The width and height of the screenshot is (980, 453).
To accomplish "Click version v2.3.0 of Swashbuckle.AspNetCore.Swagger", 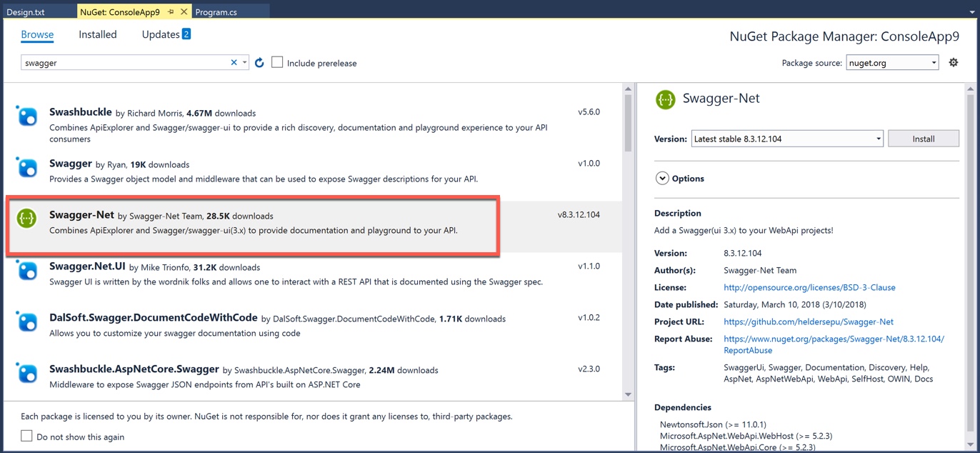I will click(x=589, y=369).
